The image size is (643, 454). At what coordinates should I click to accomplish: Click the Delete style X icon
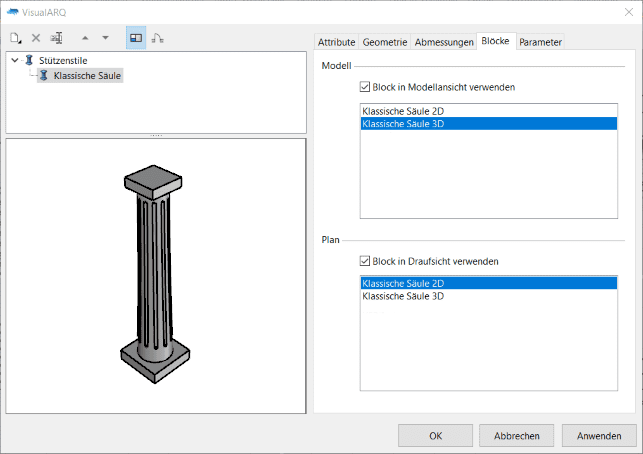pos(36,38)
